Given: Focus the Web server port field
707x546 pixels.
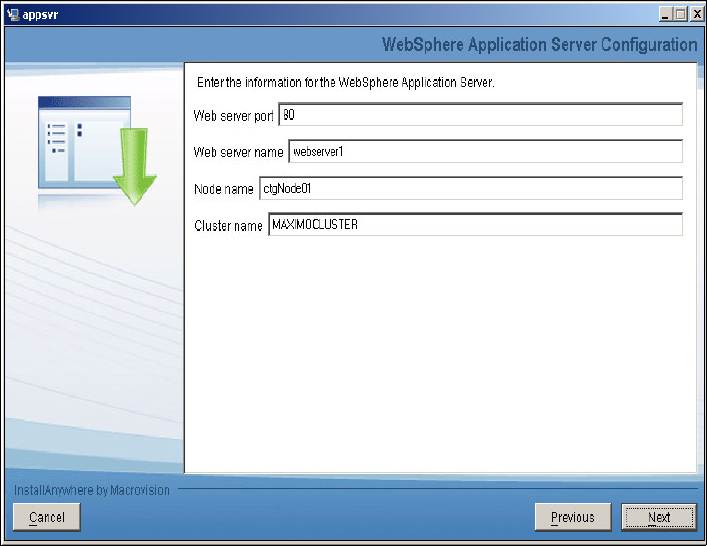Looking at the screenshot, I should tap(480, 115).
